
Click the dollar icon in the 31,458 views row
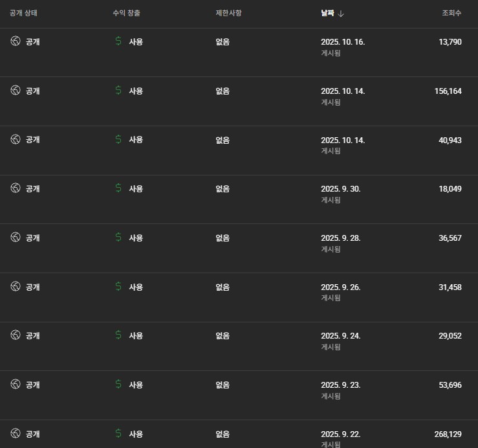[118, 286]
